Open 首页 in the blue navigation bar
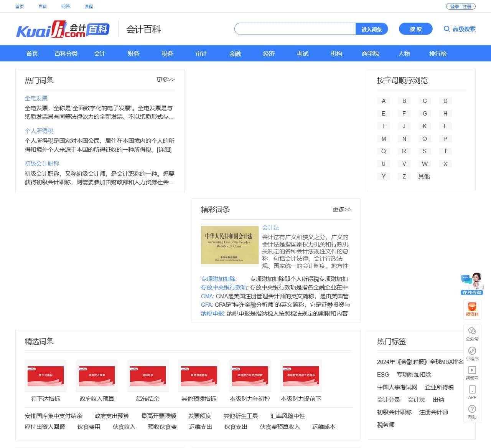The width and height of the screenshot is (491, 448). (32, 53)
